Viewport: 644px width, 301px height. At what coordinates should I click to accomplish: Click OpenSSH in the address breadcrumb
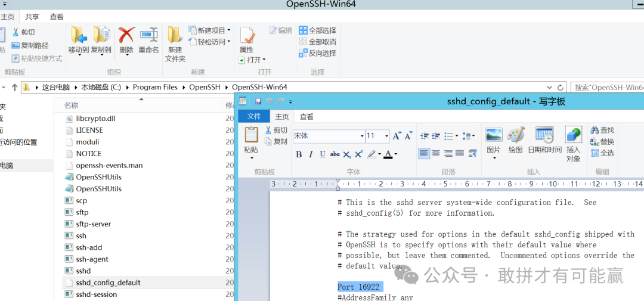point(204,87)
